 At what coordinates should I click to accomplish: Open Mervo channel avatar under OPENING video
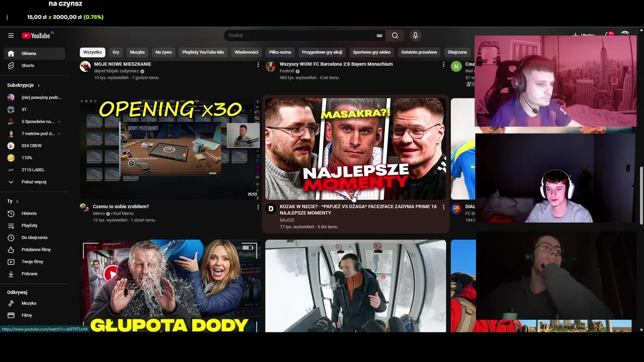[85, 208]
